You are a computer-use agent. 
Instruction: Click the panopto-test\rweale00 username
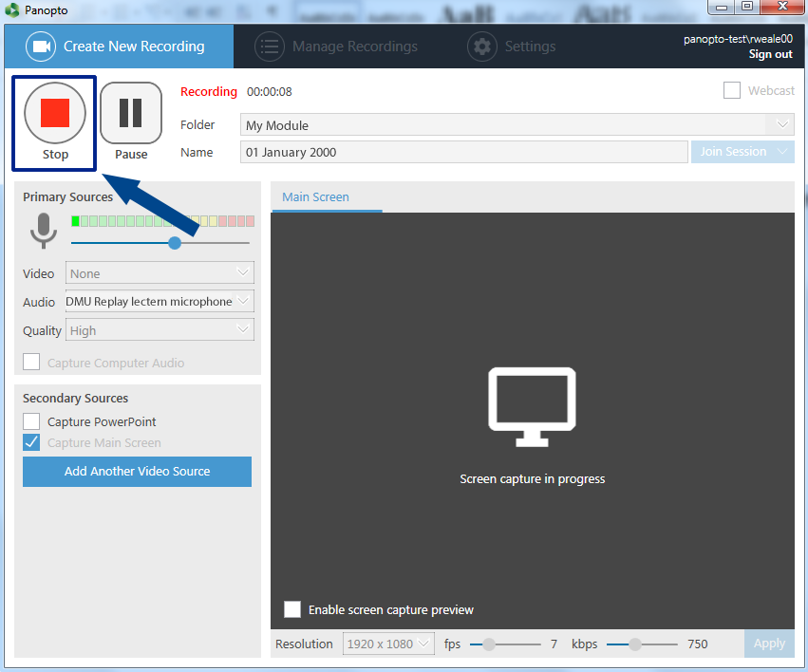tap(738, 39)
